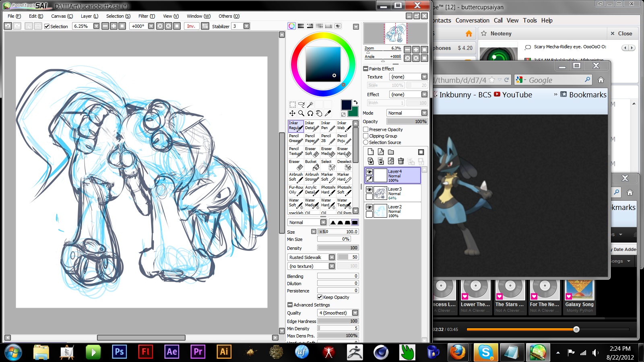Select the eyedropper color picker tool

(x=328, y=113)
